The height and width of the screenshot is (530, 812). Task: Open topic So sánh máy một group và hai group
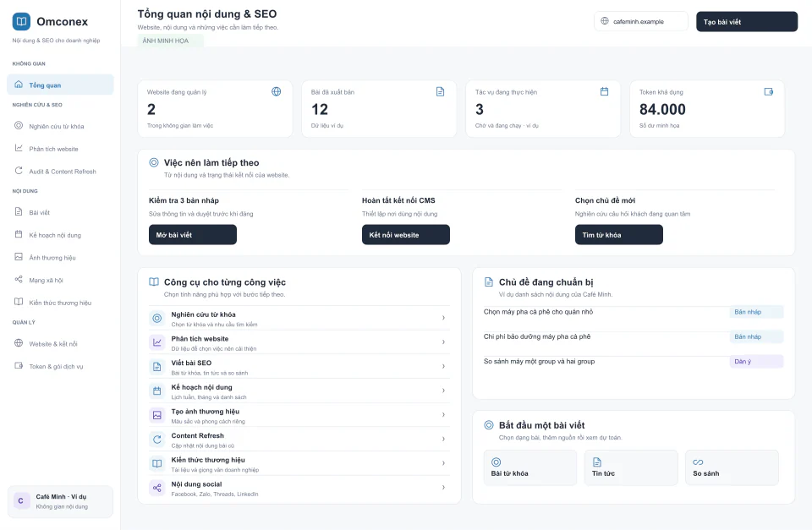pyautogui.click(x=539, y=361)
